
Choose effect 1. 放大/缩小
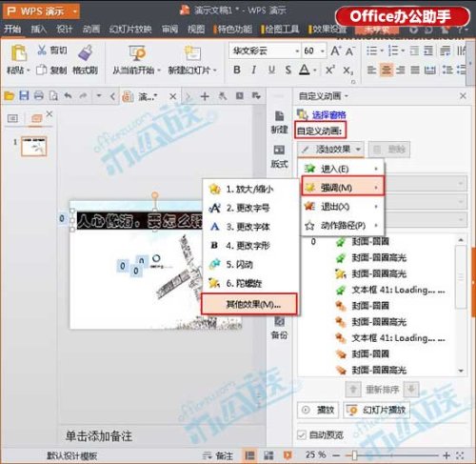[x=250, y=190]
